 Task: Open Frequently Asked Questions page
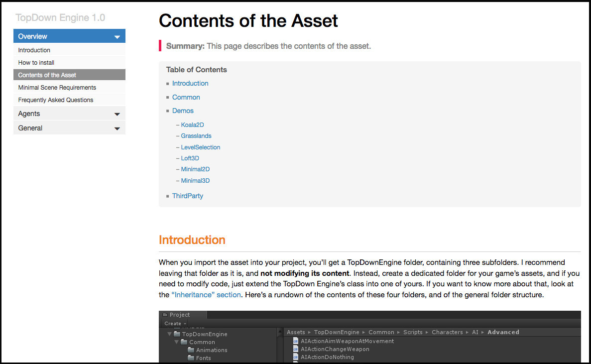click(x=69, y=100)
